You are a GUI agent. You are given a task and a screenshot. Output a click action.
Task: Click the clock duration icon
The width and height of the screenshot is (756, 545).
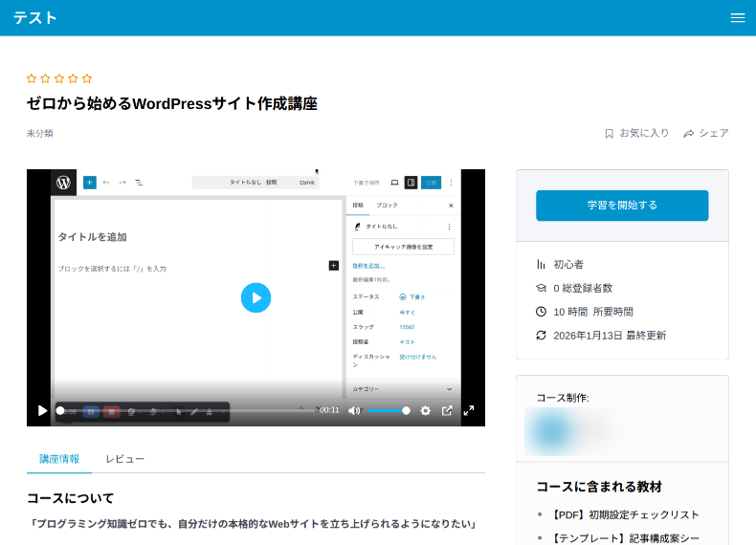(541, 312)
